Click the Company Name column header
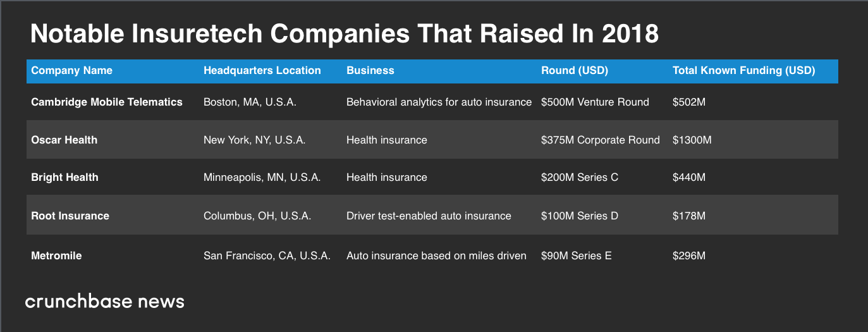The image size is (868, 332). [71, 71]
